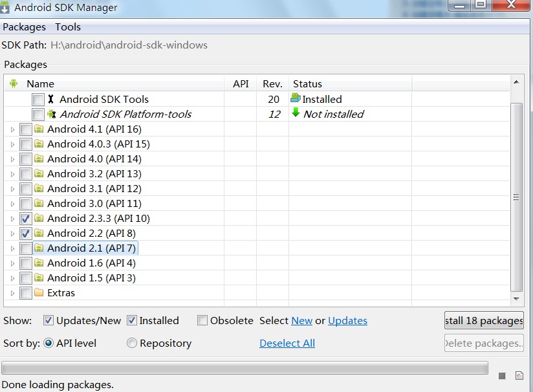Click the Deselect All link
Image resolution: width=533 pixels, height=392 pixels.
tap(287, 343)
